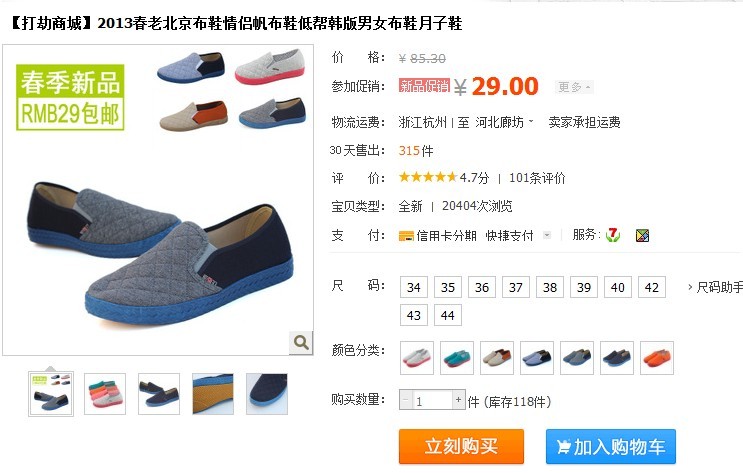The height and width of the screenshot is (473, 743).
Task: Click the magnifier zoom icon on product image
Action: click(301, 342)
